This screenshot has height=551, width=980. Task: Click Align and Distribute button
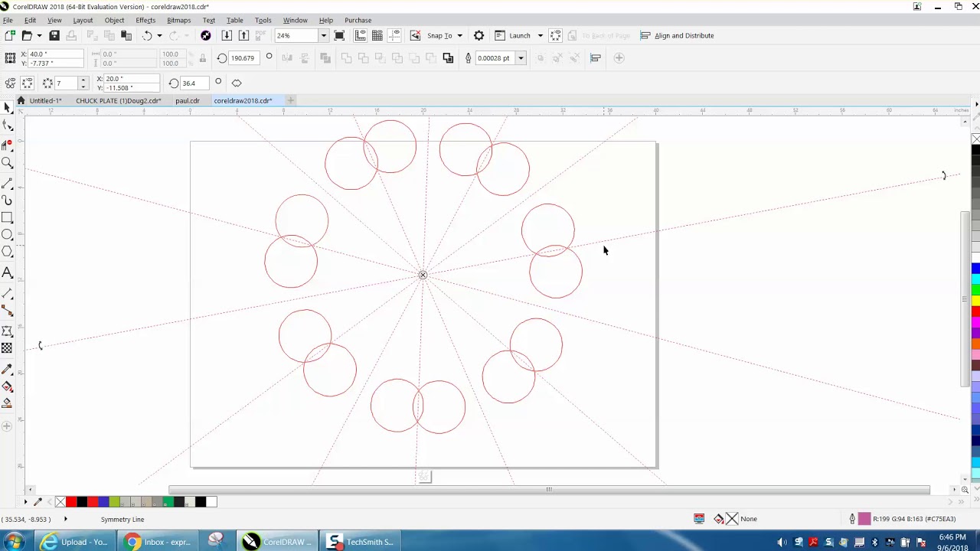coord(677,35)
